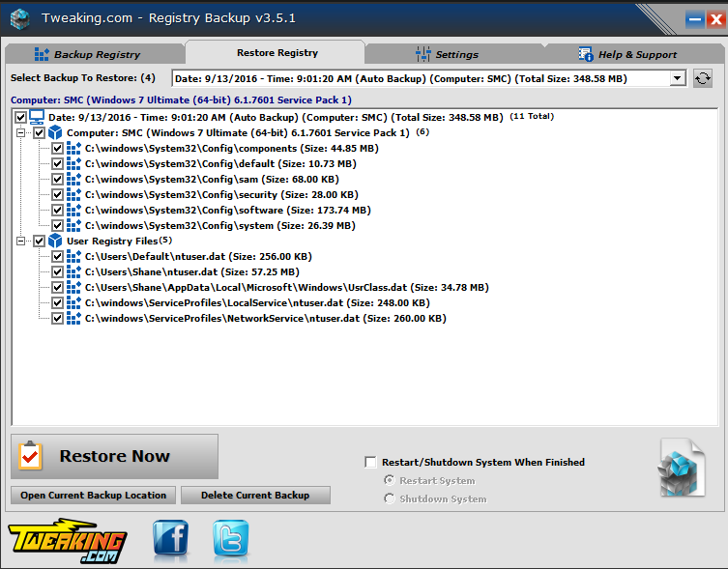The image size is (728, 569).
Task: Uncheck the Config\sam file checkbox
Action: pos(57,179)
